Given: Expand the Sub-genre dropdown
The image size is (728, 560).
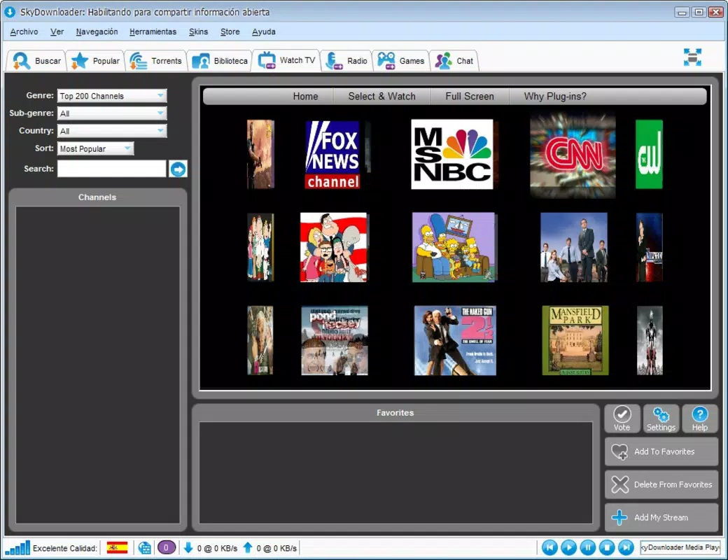Looking at the screenshot, I should coord(112,113).
